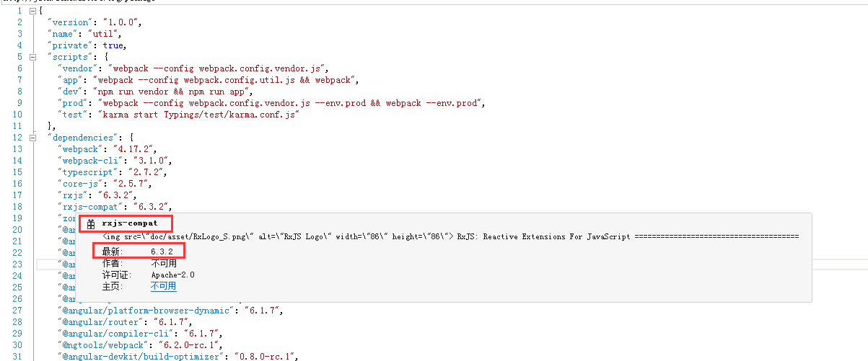The height and width of the screenshot is (361, 868).
Task: Collapse the root JSON object on line 1
Action: point(32,11)
